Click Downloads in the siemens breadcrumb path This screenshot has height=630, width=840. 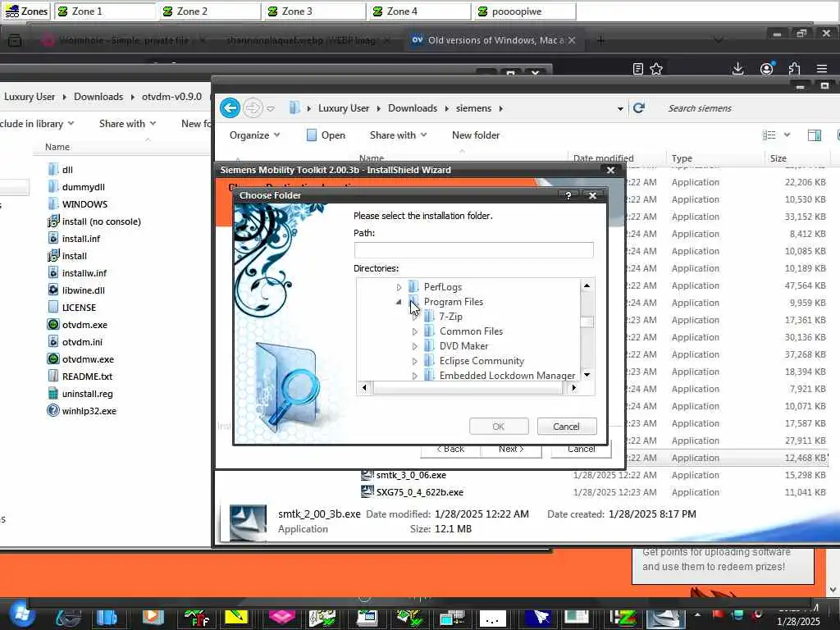[x=413, y=108]
